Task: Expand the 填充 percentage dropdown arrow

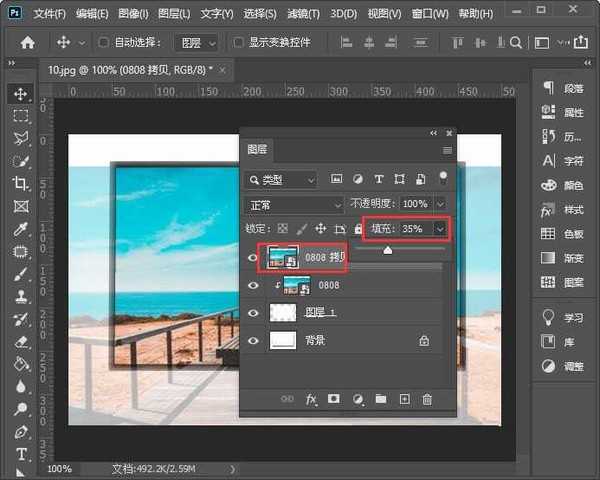Action: [x=439, y=229]
